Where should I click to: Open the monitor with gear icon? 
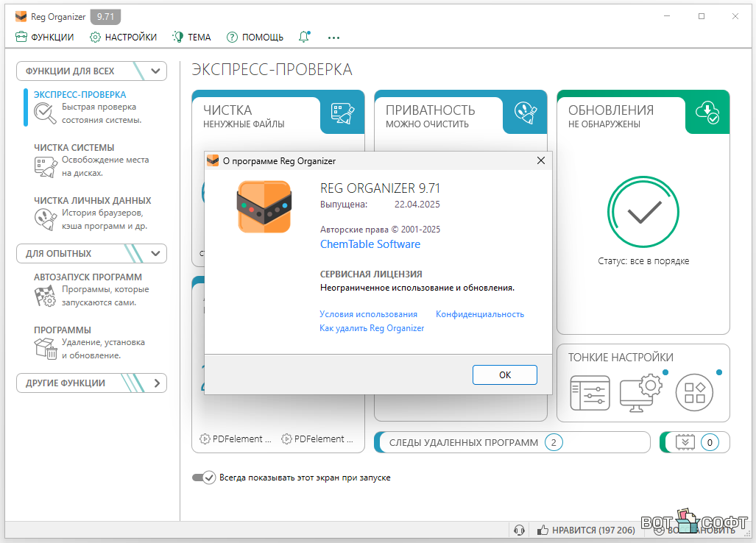click(640, 393)
